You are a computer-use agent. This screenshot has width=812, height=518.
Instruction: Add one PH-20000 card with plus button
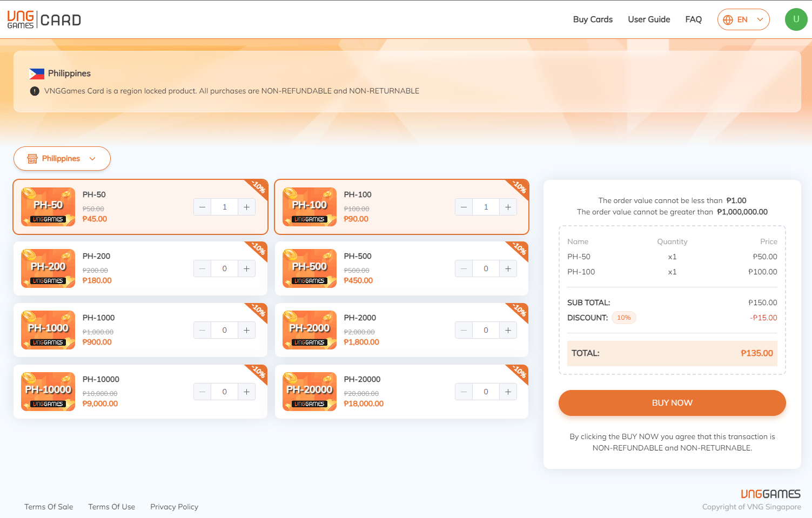click(508, 392)
